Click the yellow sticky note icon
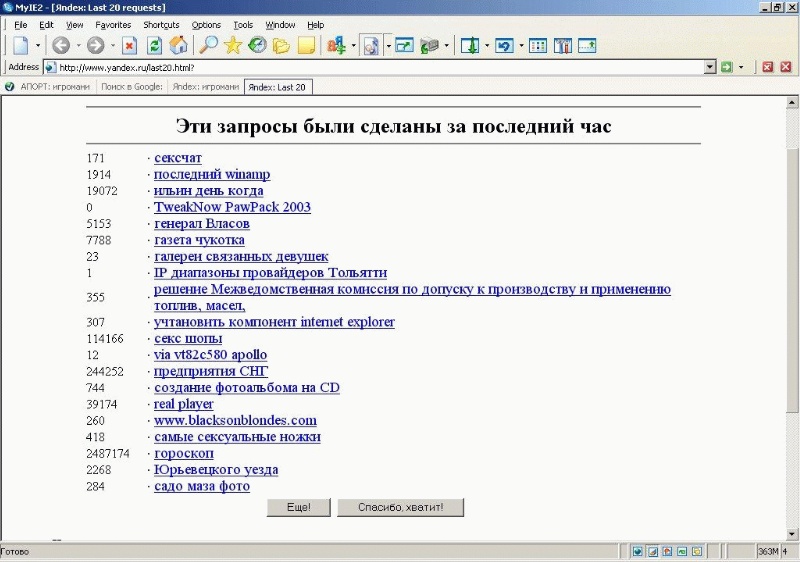 coord(306,46)
